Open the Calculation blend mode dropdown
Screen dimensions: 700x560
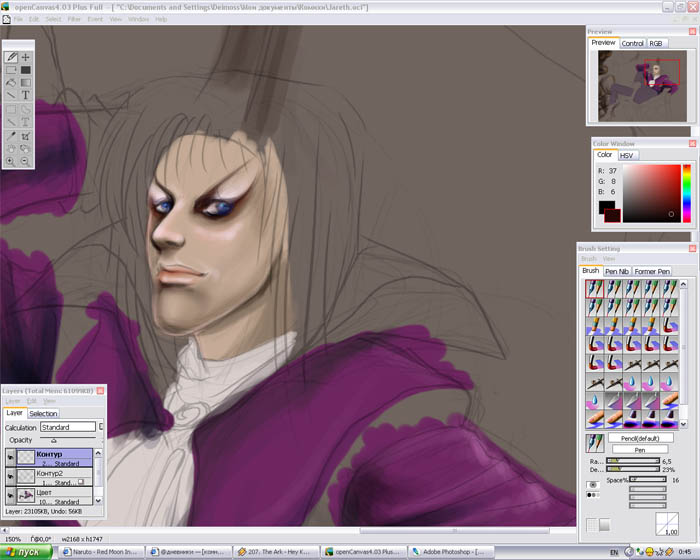(x=68, y=427)
